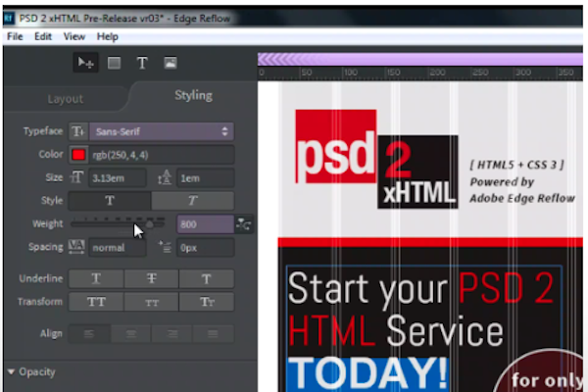
Task: Justify text alignment
Action: pyautogui.click(x=213, y=333)
